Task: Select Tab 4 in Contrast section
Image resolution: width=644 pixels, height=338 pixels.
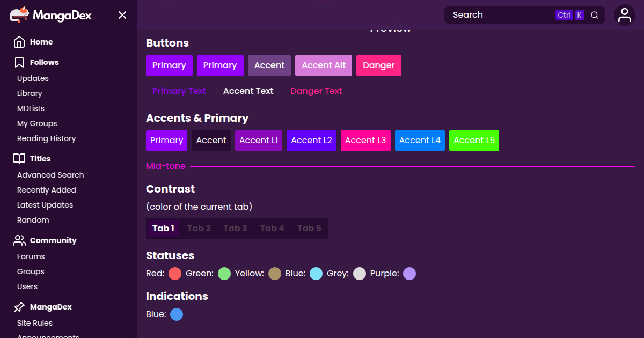Action: pyautogui.click(x=272, y=228)
